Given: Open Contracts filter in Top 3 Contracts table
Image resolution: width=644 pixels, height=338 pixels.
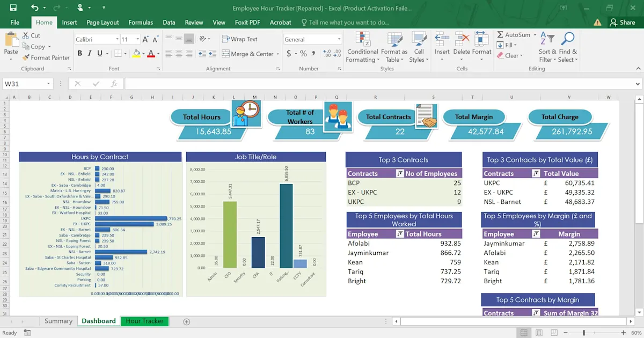Looking at the screenshot, I should point(399,173).
